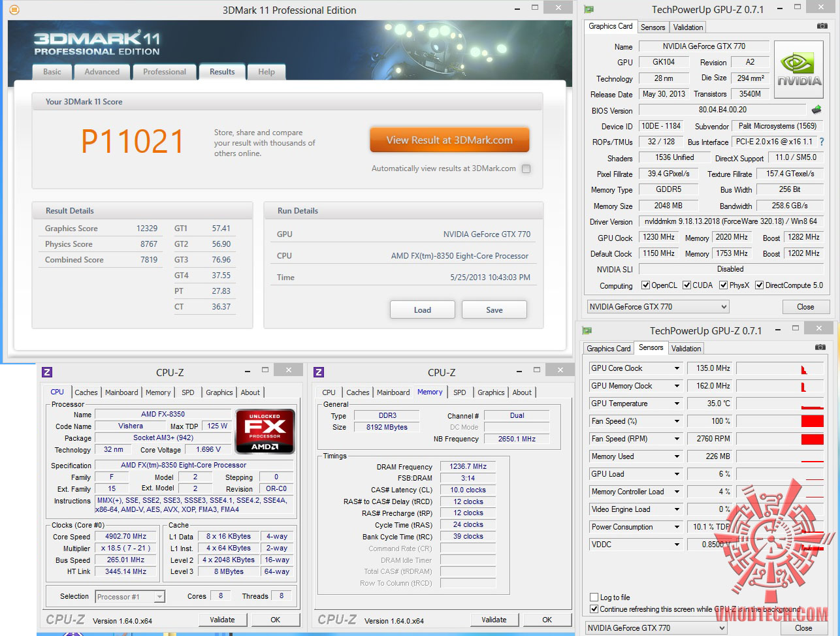This screenshot has height=636, width=840.
Task: Click the camera icon in the GPU-Z Sensors window
Action: coord(820,347)
